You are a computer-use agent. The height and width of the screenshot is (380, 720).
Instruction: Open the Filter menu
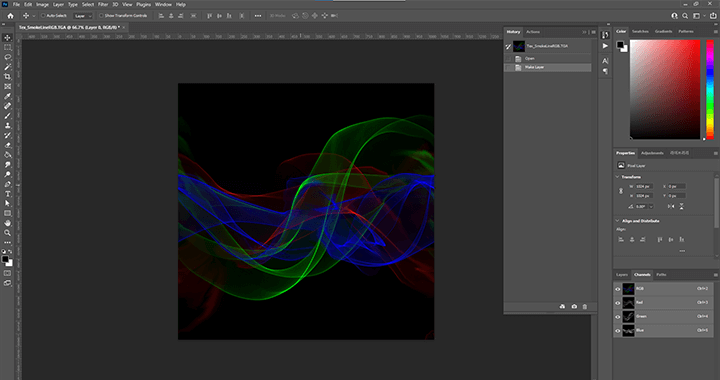(103, 5)
